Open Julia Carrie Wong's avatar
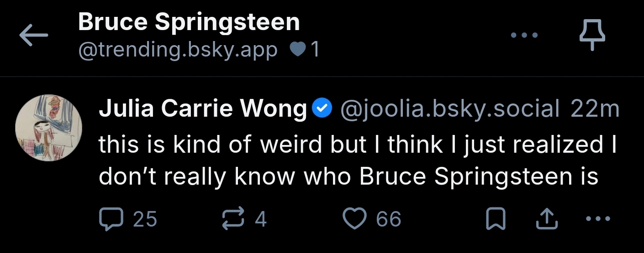644x253 pixels. (x=48, y=128)
